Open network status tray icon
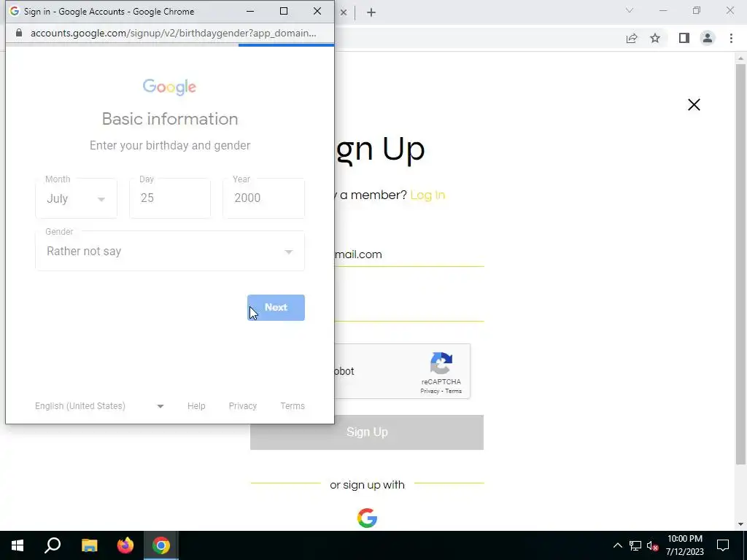The width and height of the screenshot is (747, 560). click(635, 545)
